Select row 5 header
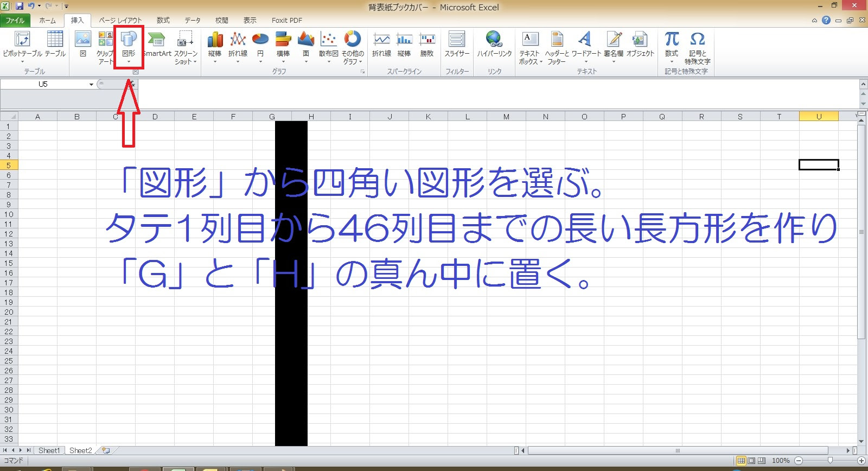 [9, 165]
